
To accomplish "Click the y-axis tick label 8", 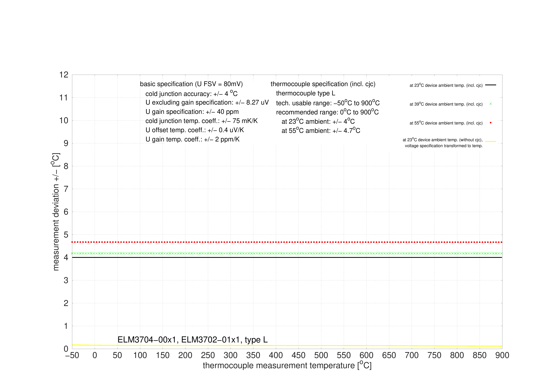I will 66,166.
